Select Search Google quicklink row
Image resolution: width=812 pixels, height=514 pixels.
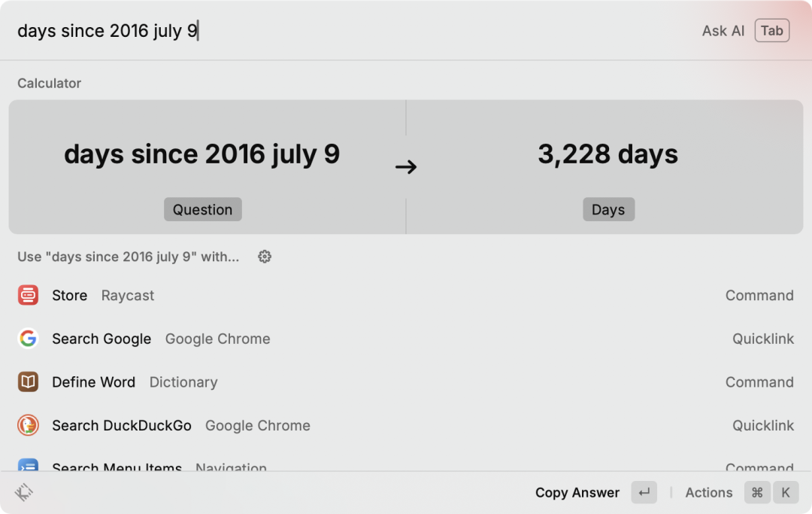point(406,339)
